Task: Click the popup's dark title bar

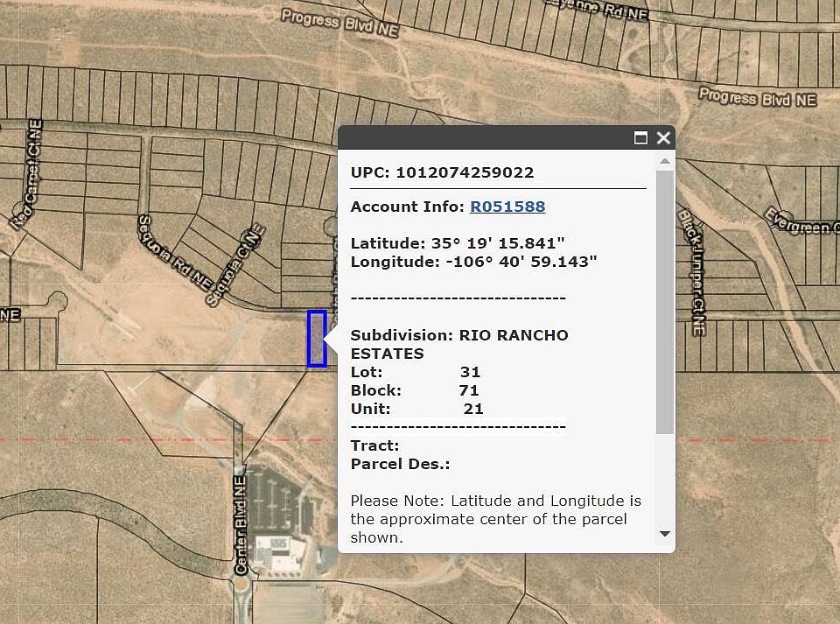Action: (x=481, y=138)
